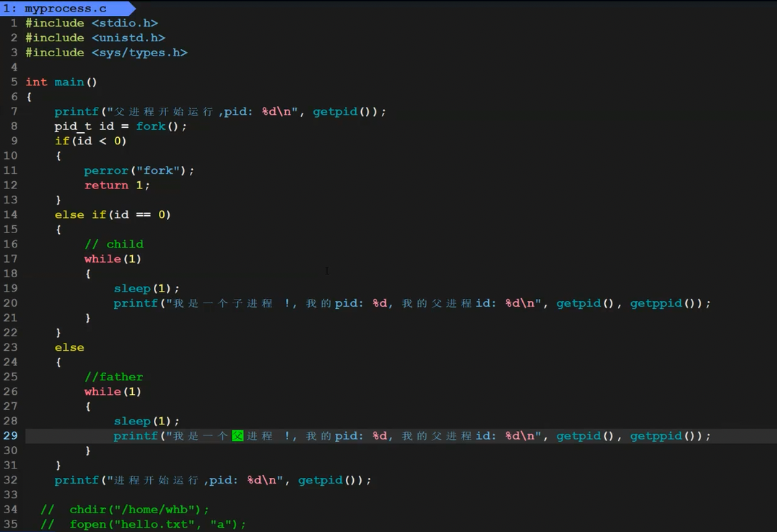Screen dimensions: 777x532
Task: Click while(1) on line 17
Action: pyautogui.click(x=113, y=259)
